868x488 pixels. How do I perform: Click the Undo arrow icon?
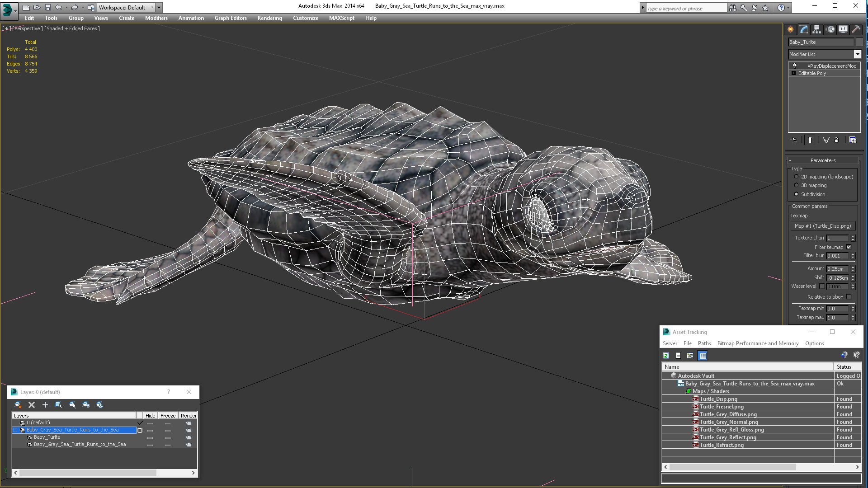pyautogui.click(x=58, y=7)
